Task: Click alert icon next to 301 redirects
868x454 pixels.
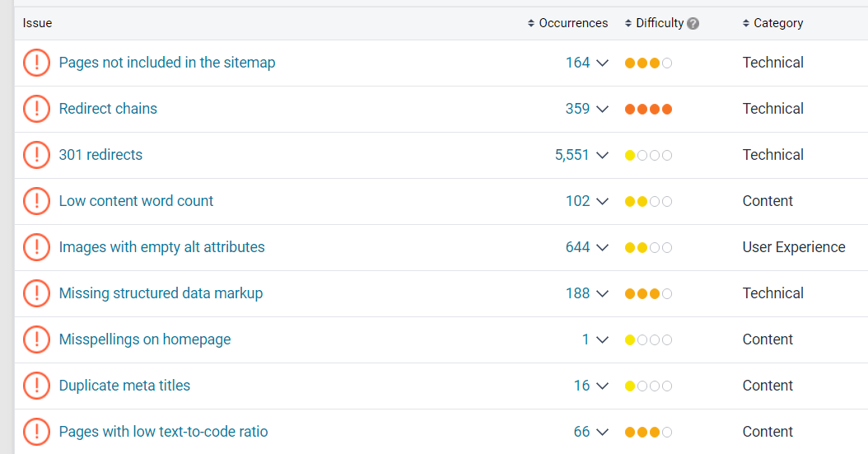Action: pyautogui.click(x=36, y=155)
